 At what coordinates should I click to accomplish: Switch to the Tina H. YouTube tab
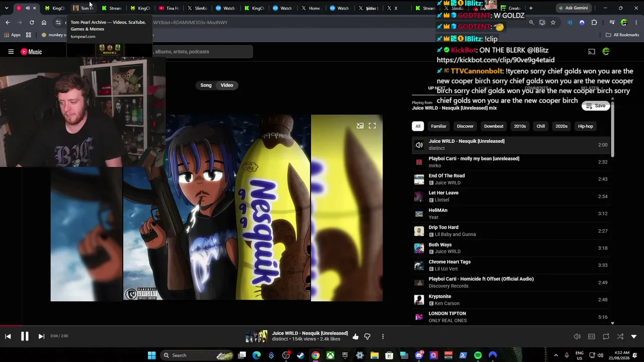coord(169,8)
